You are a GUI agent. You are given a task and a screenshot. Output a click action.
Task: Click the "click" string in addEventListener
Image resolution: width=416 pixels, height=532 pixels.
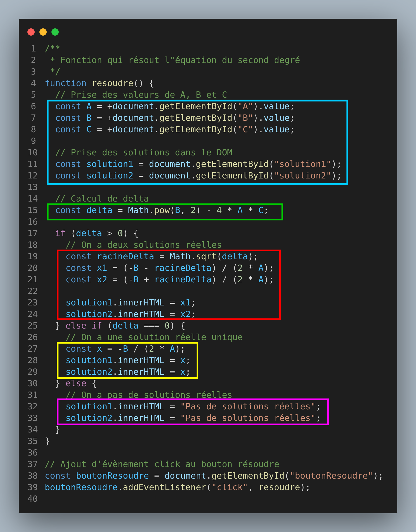coord(230,488)
